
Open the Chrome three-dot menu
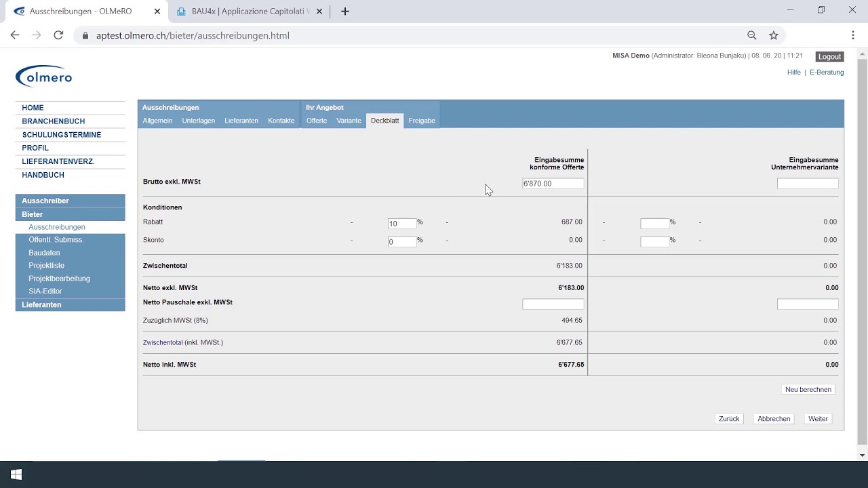click(853, 35)
